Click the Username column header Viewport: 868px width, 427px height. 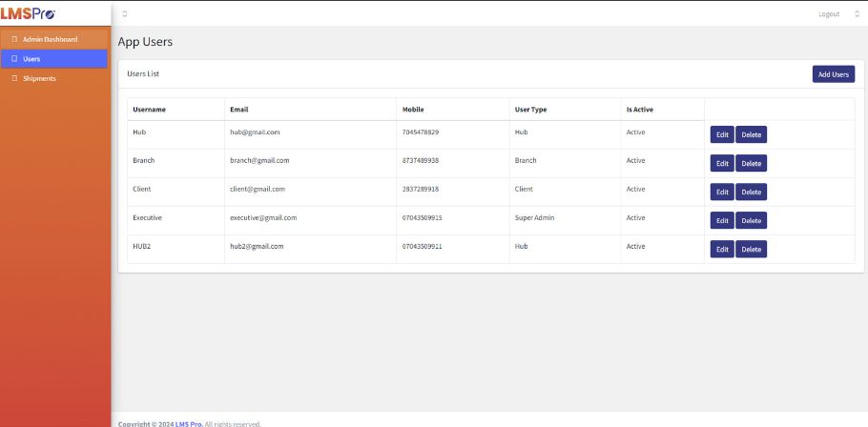pos(149,110)
